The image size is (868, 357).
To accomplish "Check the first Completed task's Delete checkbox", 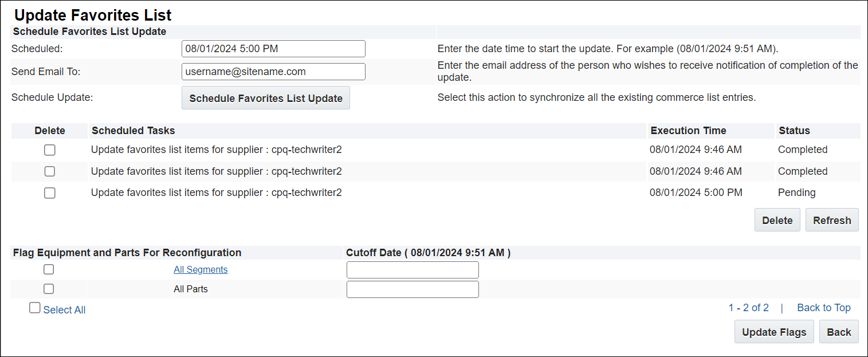I will coord(49,150).
